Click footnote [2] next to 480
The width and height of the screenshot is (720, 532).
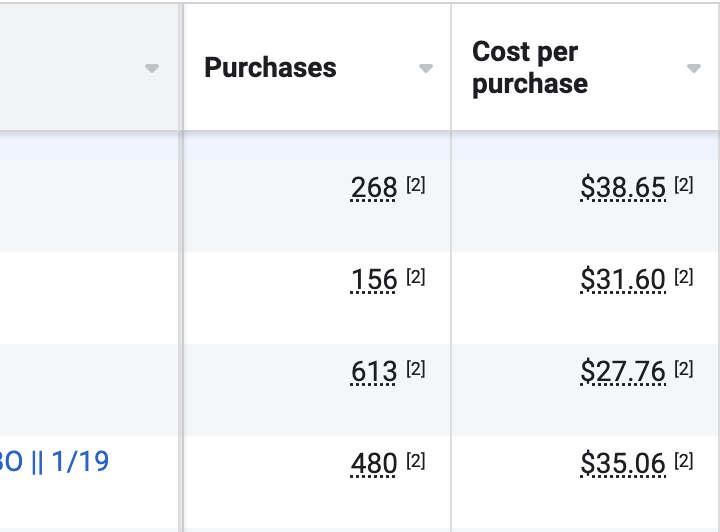coord(416,460)
